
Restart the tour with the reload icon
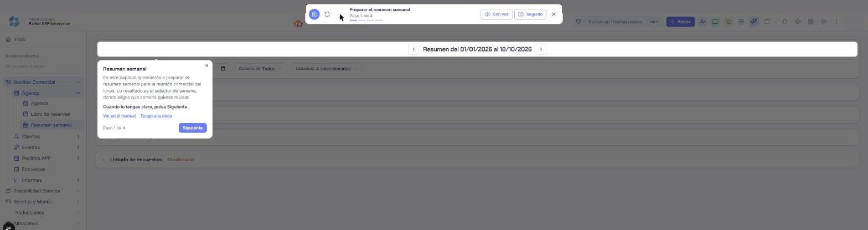(327, 14)
